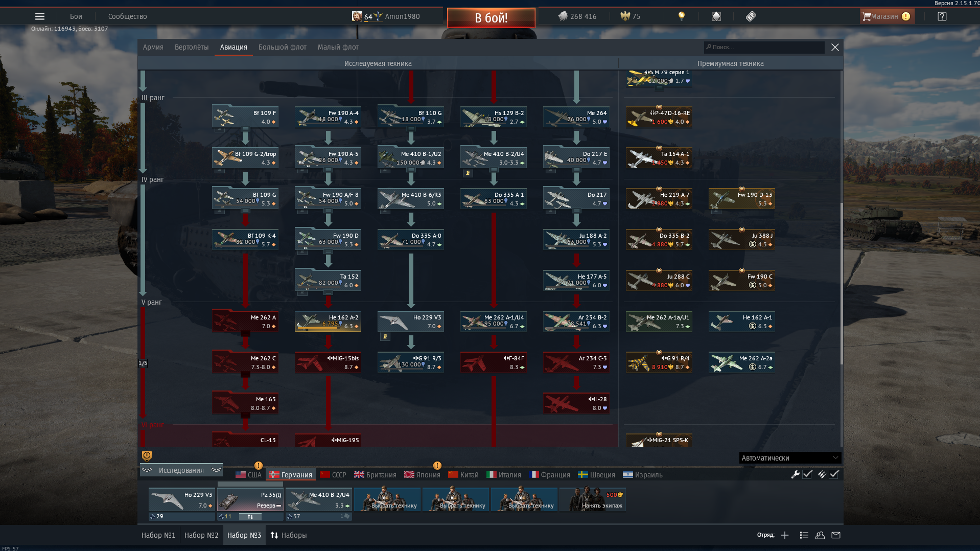This screenshot has width=980, height=551.
Task: Select the Израиль nation tab
Action: (x=643, y=475)
